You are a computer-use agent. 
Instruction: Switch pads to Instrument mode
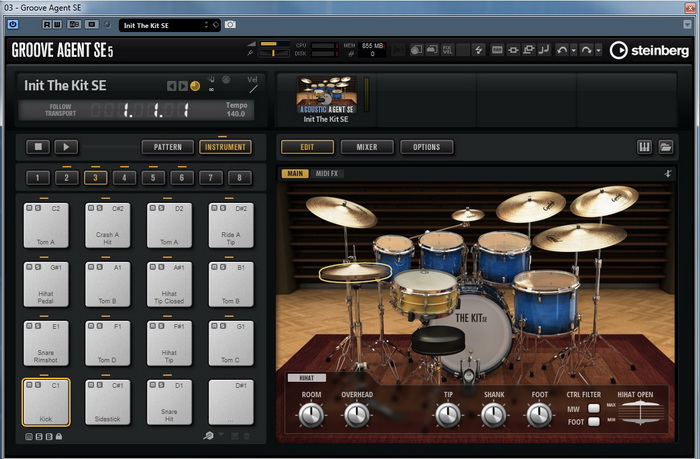click(225, 147)
